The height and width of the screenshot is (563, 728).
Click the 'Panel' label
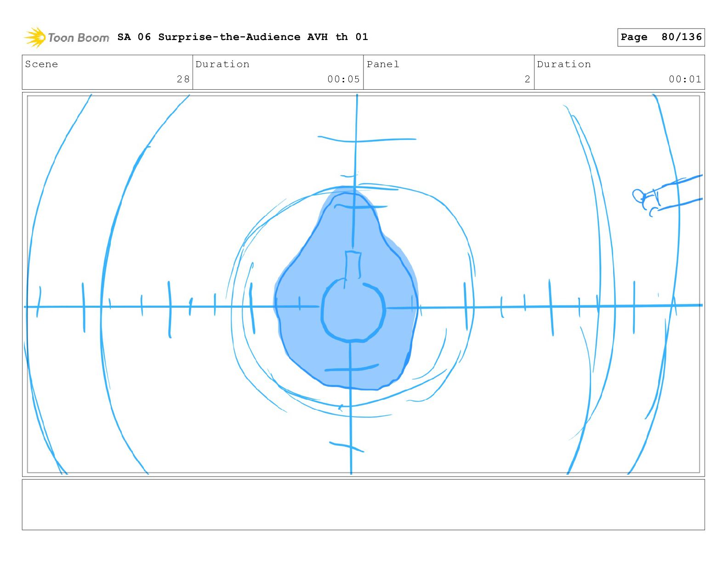[383, 64]
